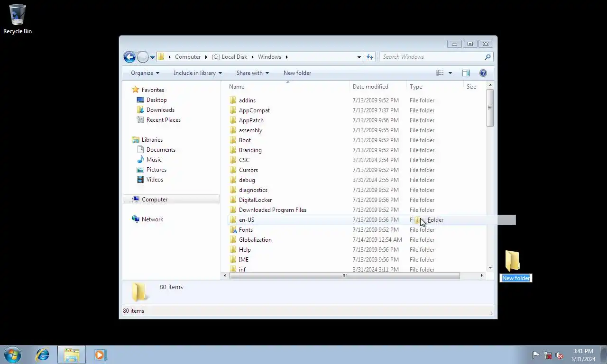Image resolution: width=607 pixels, height=364 pixels.
Task: Select the Branding folder icon
Action: tap(233, 150)
